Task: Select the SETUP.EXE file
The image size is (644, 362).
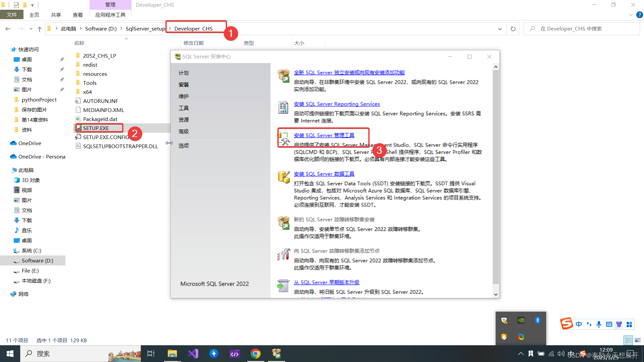Action: click(96, 128)
